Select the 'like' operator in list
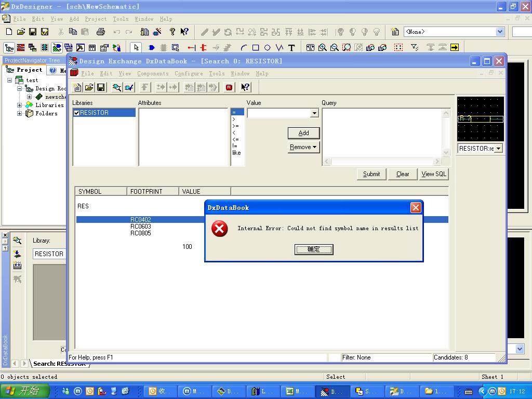Viewport: 532px width, 399px height. click(x=236, y=153)
